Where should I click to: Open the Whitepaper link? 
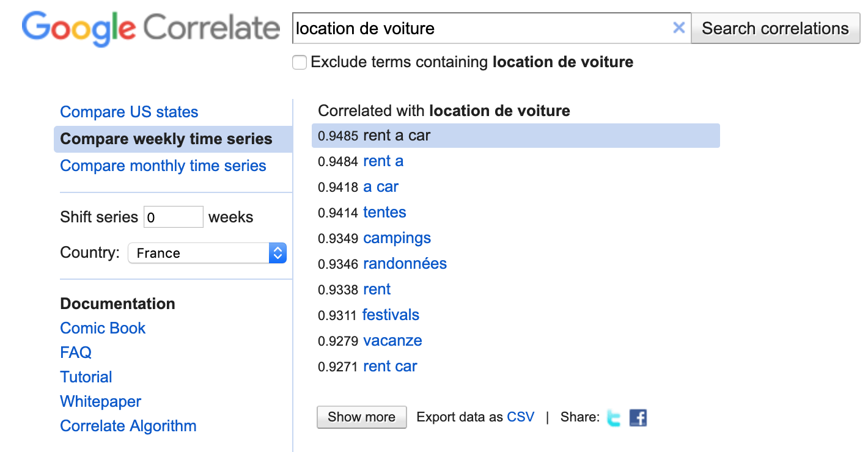coord(100,401)
